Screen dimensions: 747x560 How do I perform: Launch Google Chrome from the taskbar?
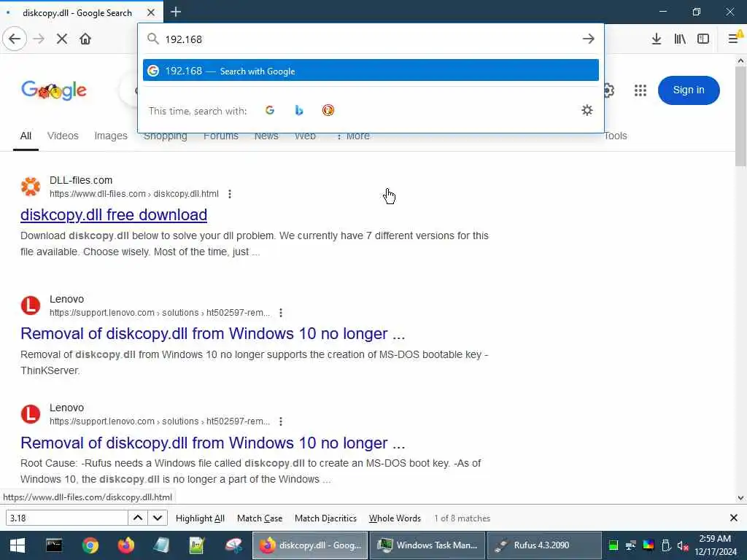90,545
